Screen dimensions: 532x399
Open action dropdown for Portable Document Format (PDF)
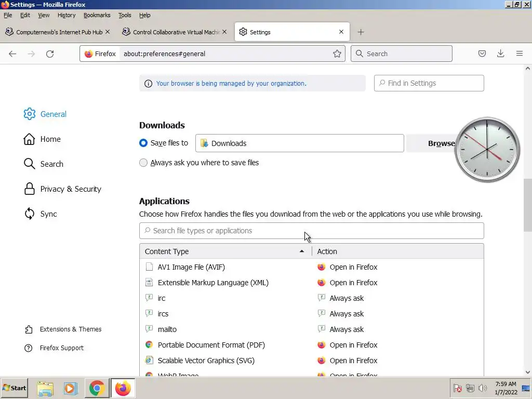398,345
